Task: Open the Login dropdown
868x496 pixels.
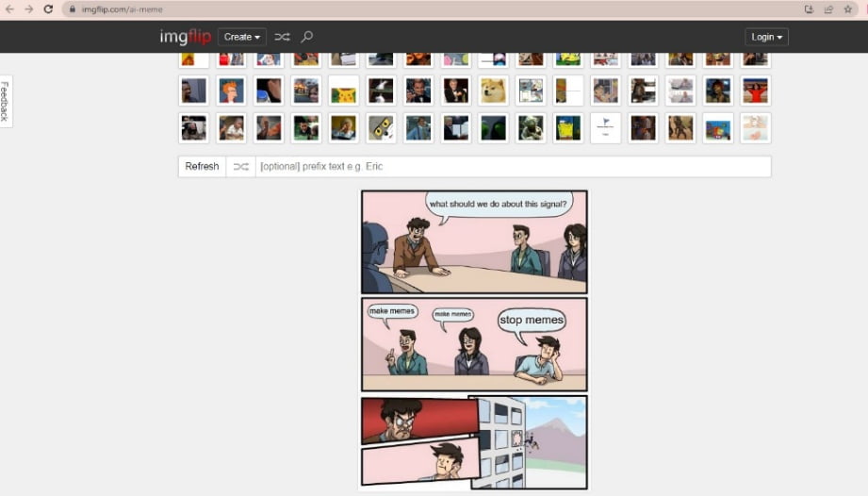Action: click(767, 37)
